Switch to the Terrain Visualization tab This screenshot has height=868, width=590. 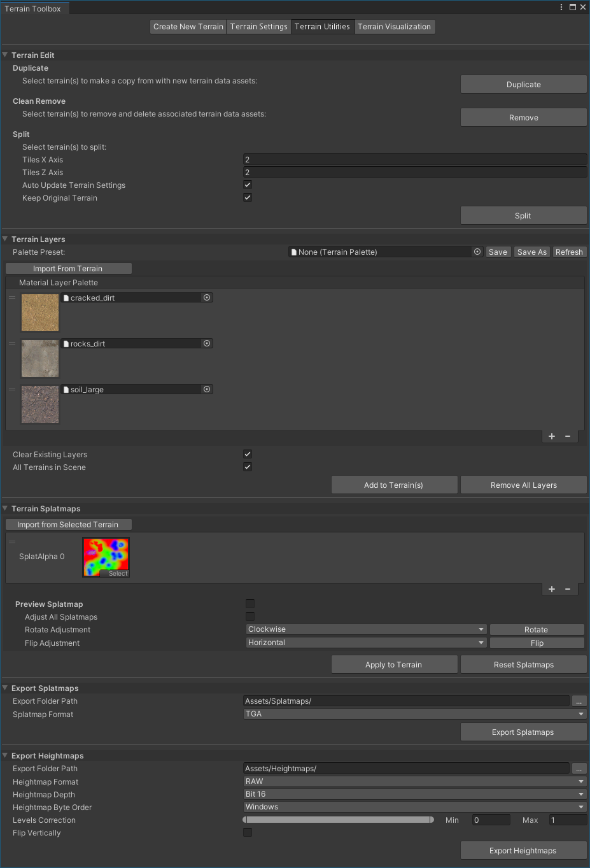[x=394, y=27]
